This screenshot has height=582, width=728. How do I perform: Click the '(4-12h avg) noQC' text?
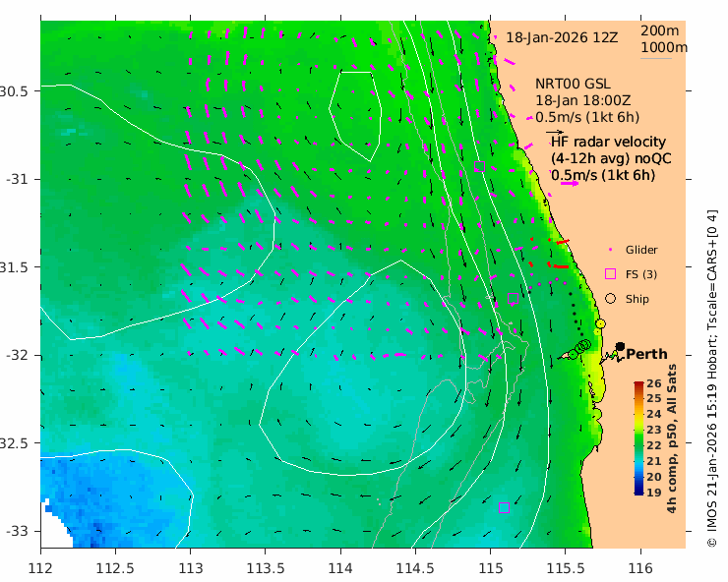pyautogui.click(x=611, y=158)
